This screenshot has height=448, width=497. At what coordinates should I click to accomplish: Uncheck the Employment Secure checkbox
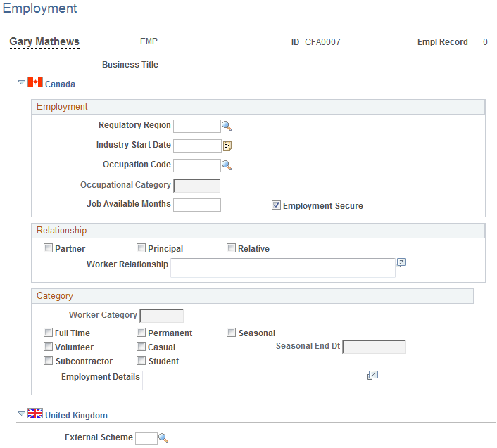tap(276, 205)
